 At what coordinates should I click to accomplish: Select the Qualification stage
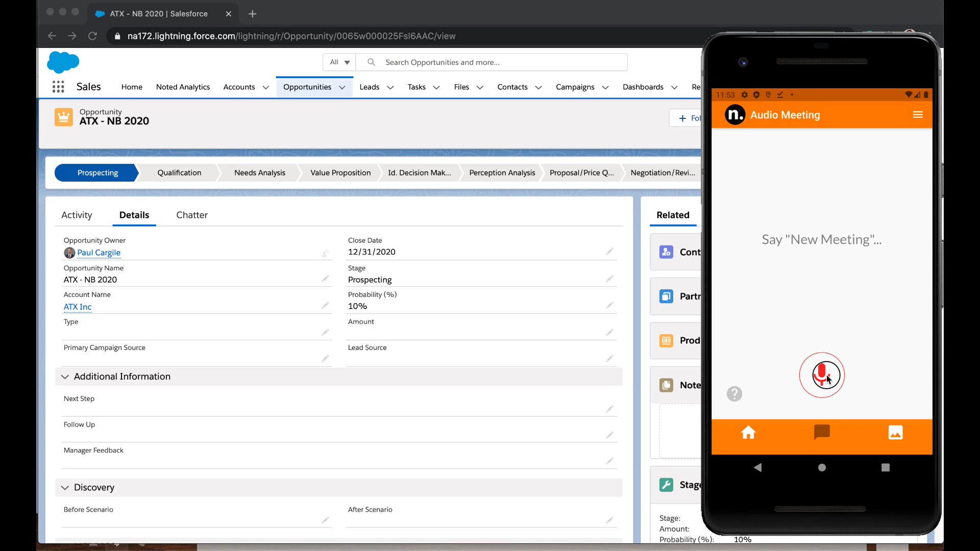click(x=179, y=172)
